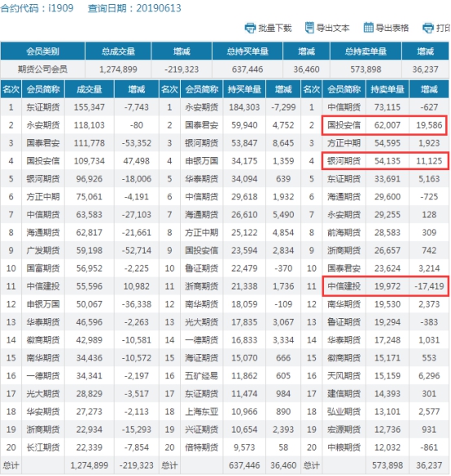Select 永安期货 in the buy ranking
Viewport: 451px width, 476px height.
pos(202,107)
